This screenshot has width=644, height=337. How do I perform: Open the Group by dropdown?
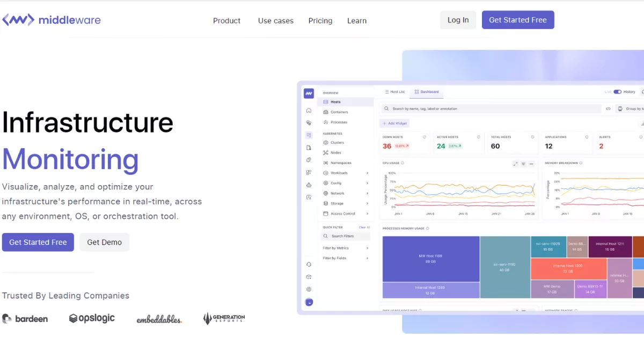point(630,109)
